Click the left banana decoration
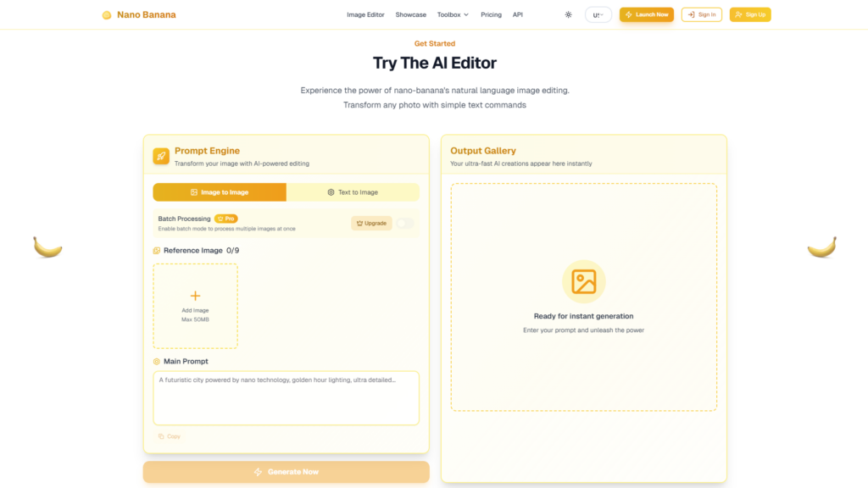This screenshot has height=488, width=868. click(x=47, y=247)
